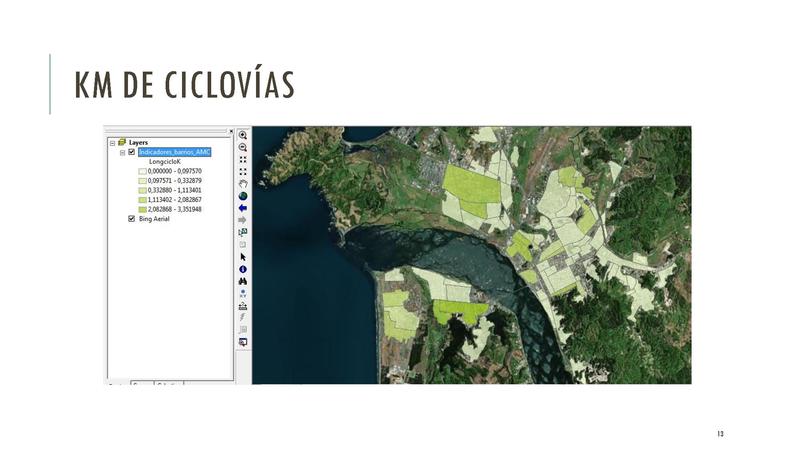This screenshot has height=450, width=800.
Task: Select the Zoom In magnifier tool
Action: click(243, 134)
